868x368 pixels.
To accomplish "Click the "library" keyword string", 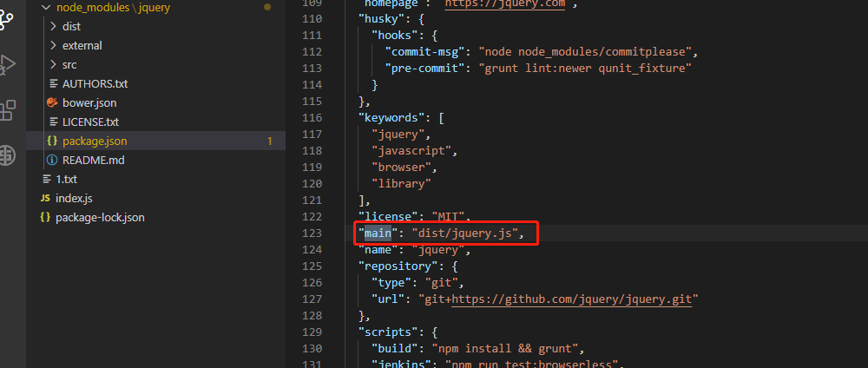I will 401,184.
